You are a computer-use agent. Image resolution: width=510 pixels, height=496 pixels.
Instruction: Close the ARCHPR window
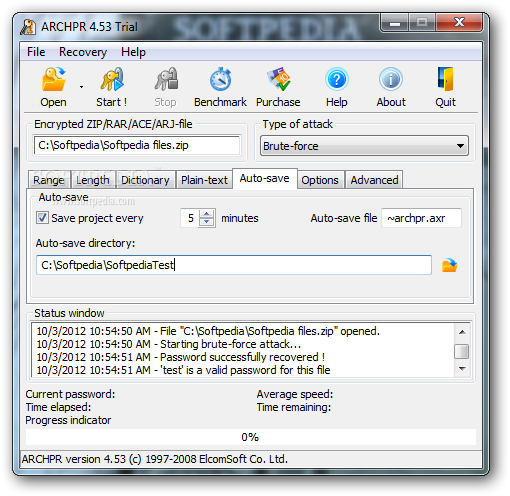click(x=459, y=23)
